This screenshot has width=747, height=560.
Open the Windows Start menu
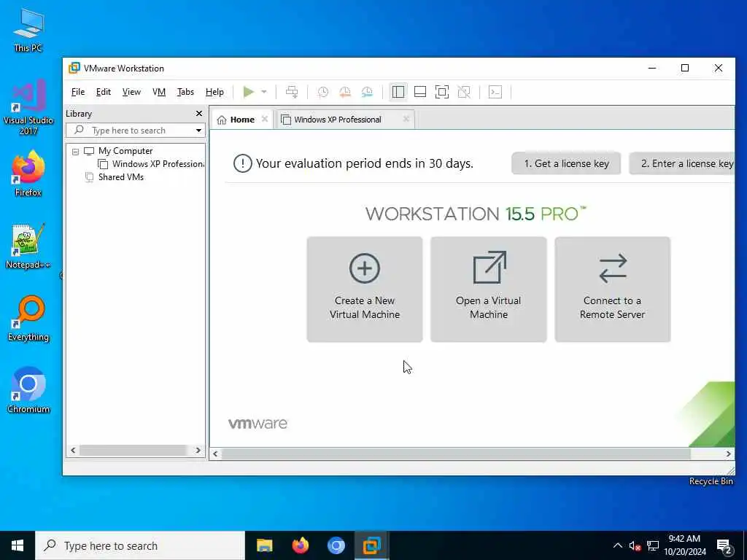pos(18,545)
